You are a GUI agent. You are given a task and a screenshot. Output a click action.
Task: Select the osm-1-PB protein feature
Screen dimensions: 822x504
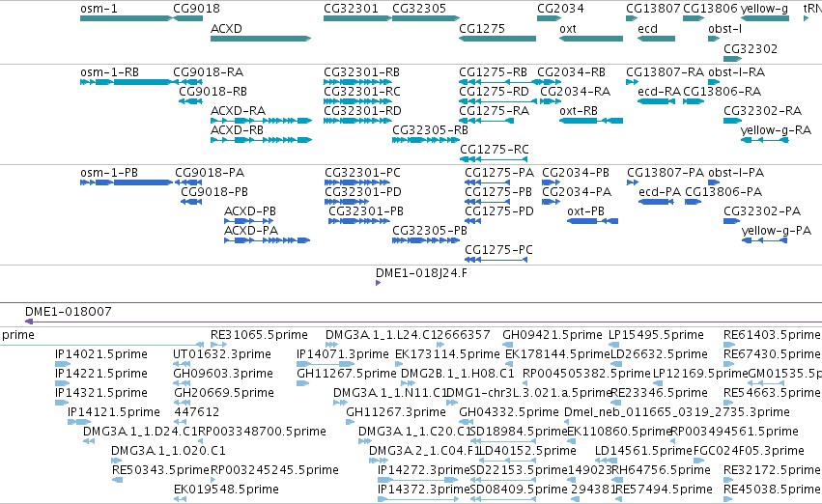[127, 182]
